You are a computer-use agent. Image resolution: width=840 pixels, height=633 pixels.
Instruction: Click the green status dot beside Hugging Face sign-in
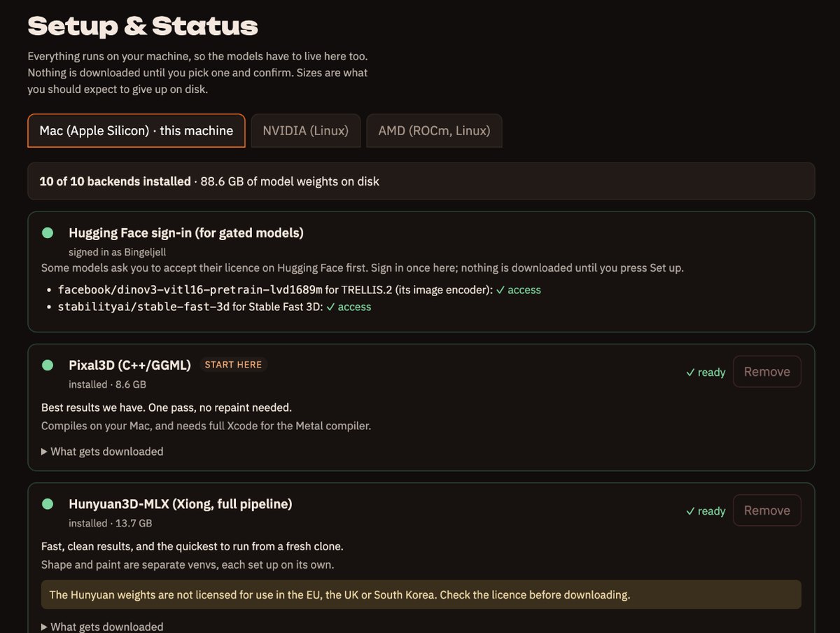coord(48,232)
